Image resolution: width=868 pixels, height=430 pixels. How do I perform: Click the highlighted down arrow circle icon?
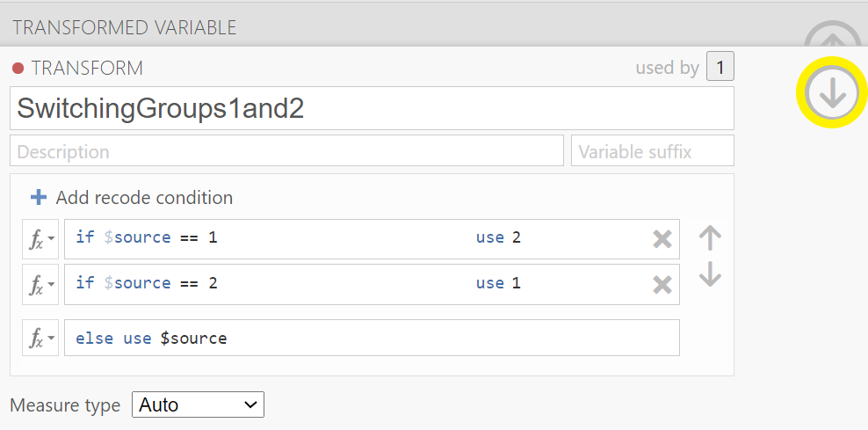click(831, 92)
